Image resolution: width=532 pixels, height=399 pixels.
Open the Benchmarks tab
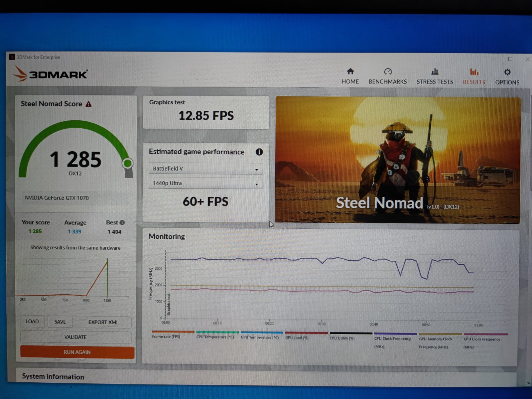pyautogui.click(x=388, y=76)
